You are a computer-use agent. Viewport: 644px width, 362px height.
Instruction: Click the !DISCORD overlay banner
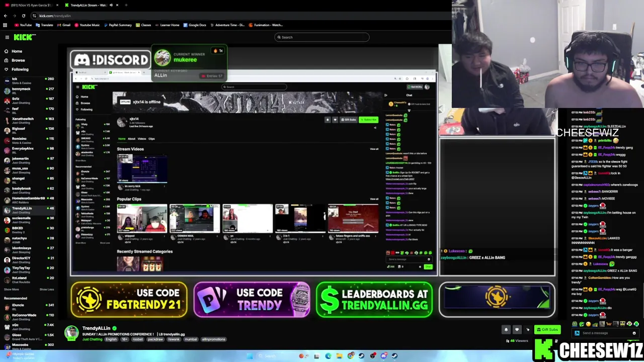(x=111, y=60)
